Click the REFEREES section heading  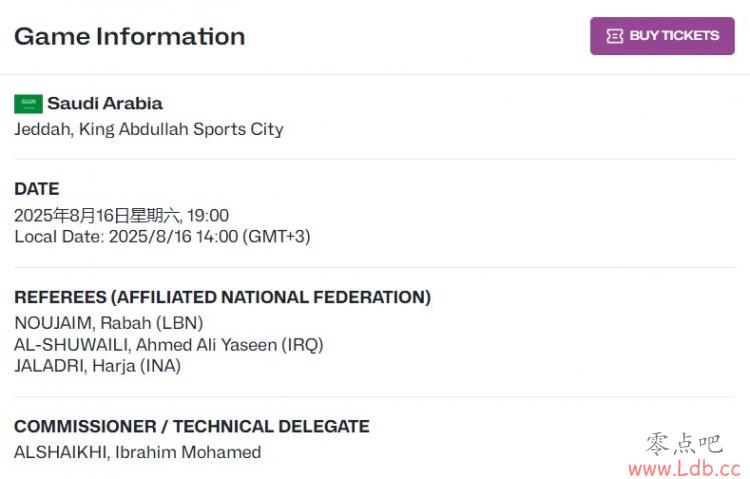tap(222, 297)
